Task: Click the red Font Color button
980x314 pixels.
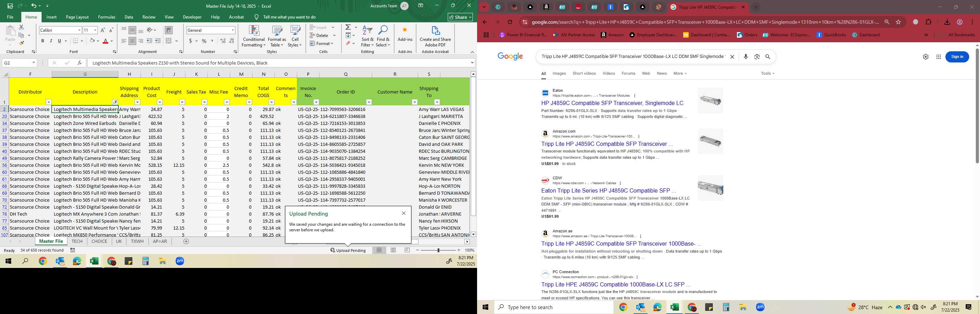Action: click(x=106, y=41)
